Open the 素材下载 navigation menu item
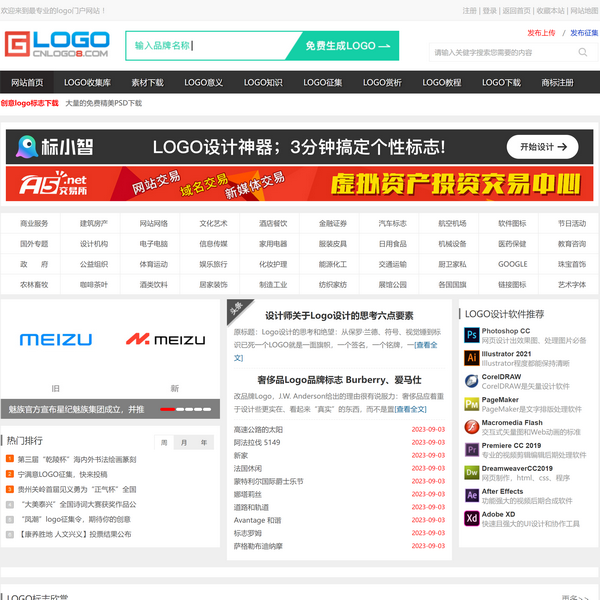Screen dimensions: 600x600 point(148,83)
